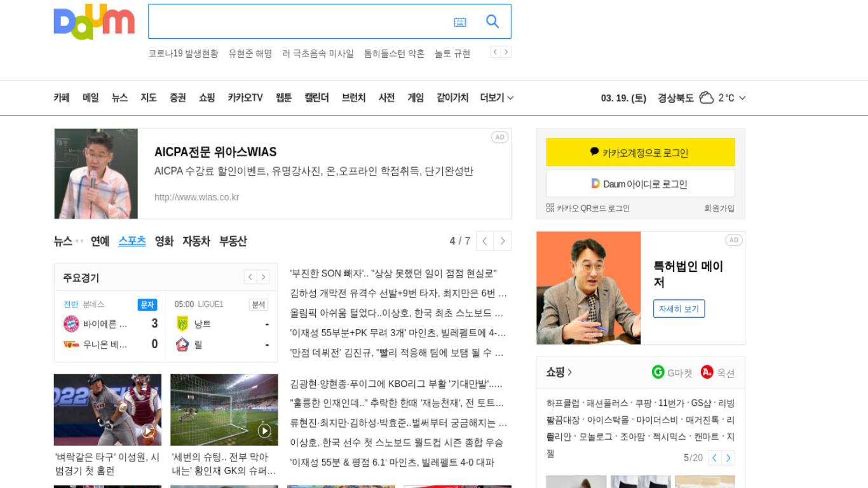Click the Daum logo
This screenshot has width=868, height=488.
pyautogui.click(x=94, y=22)
